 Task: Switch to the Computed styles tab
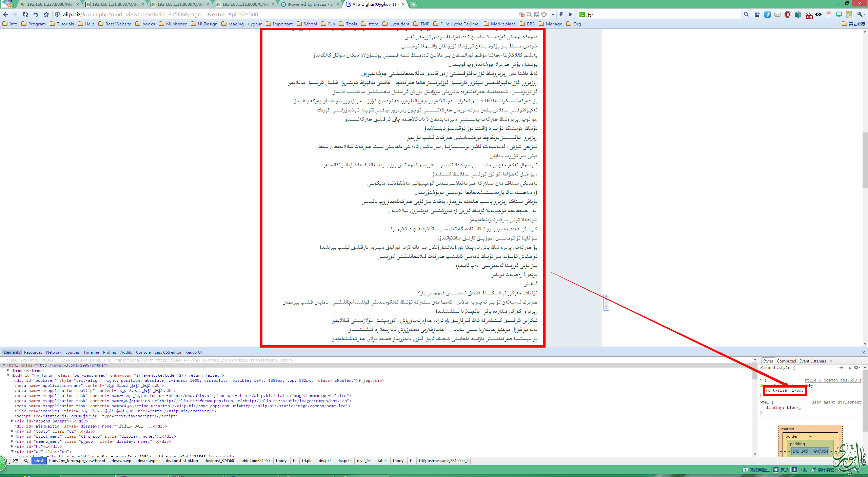786,361
